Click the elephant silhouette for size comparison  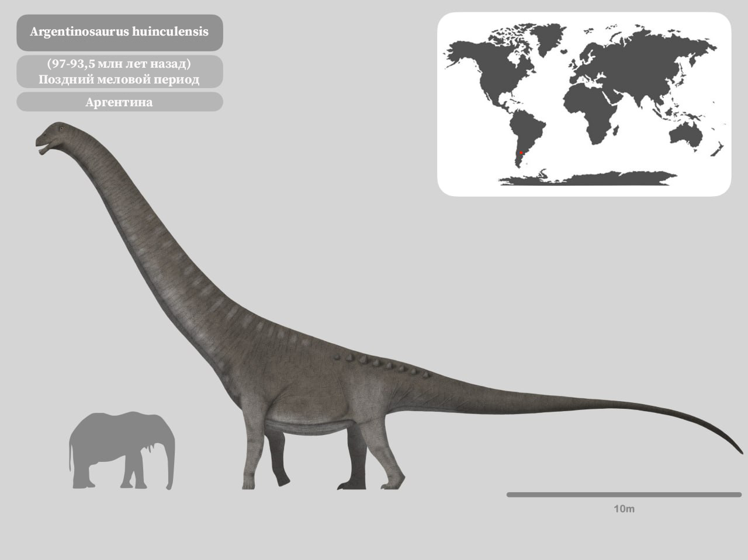pyautogui.click(x=122, y=450)
